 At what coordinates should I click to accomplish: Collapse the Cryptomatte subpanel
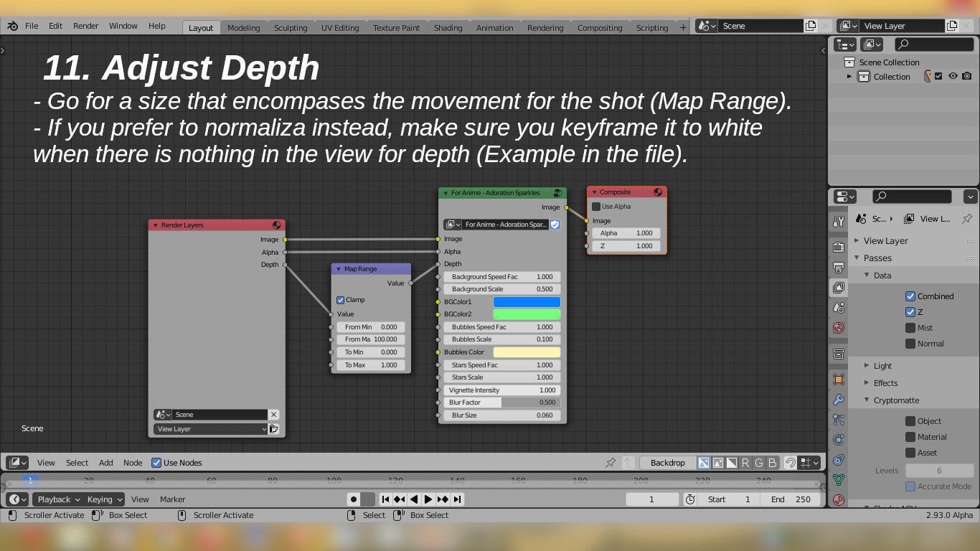point(867,400)
